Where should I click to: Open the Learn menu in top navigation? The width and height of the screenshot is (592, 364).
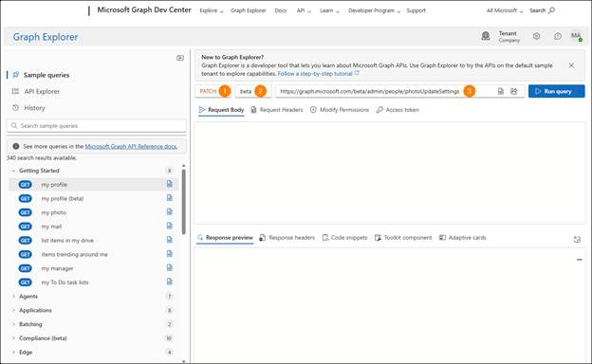pos(329,10)
